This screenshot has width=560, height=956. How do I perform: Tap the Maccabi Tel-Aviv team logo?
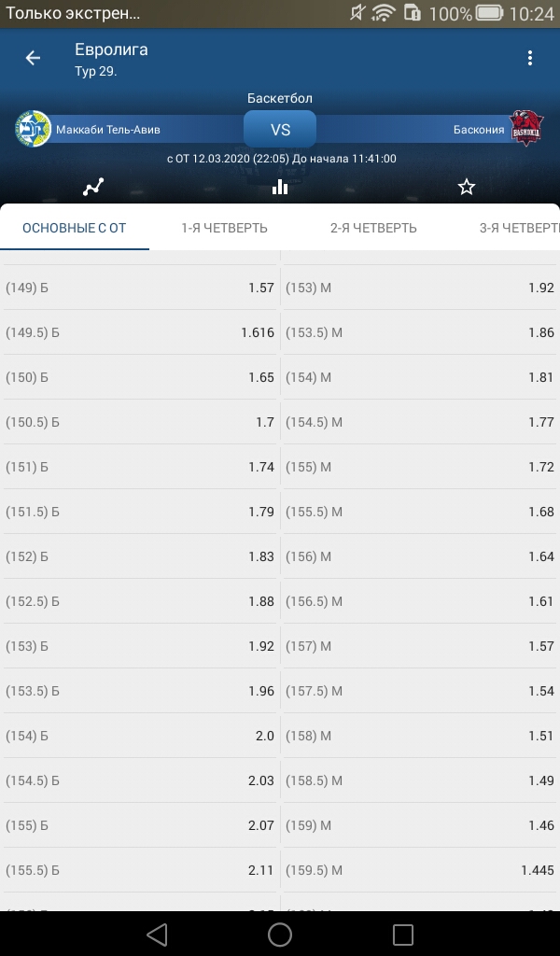33,129
